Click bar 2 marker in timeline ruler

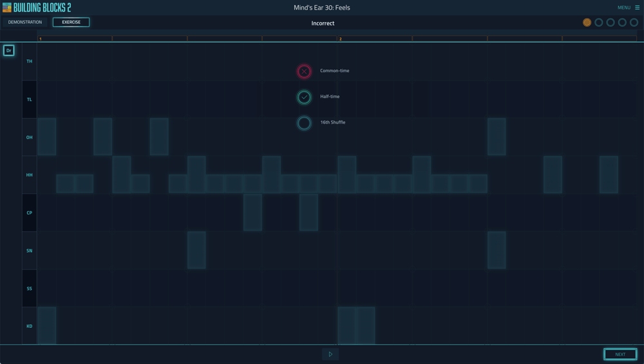(x=341, y=39)
